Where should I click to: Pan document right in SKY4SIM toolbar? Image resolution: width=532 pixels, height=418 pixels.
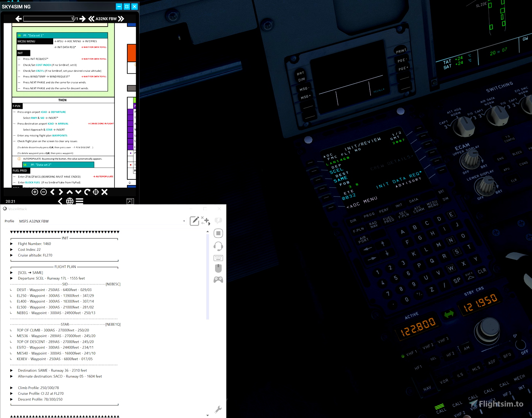point(61,192)
